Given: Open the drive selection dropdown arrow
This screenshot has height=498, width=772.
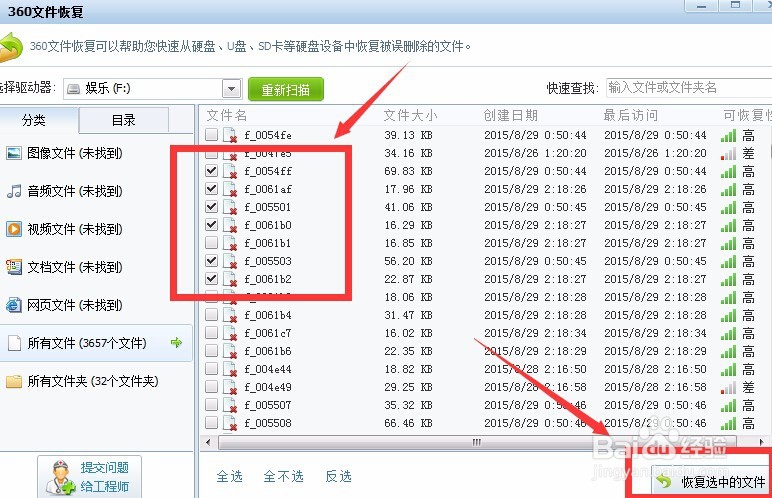Looking at the screenshot, I should pos(231,89).
